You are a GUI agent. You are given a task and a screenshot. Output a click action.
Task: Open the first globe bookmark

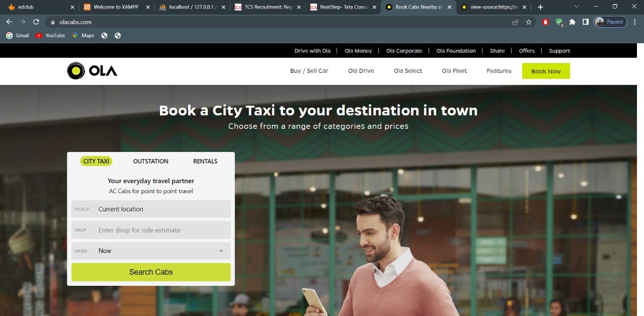tap(105, 36)
